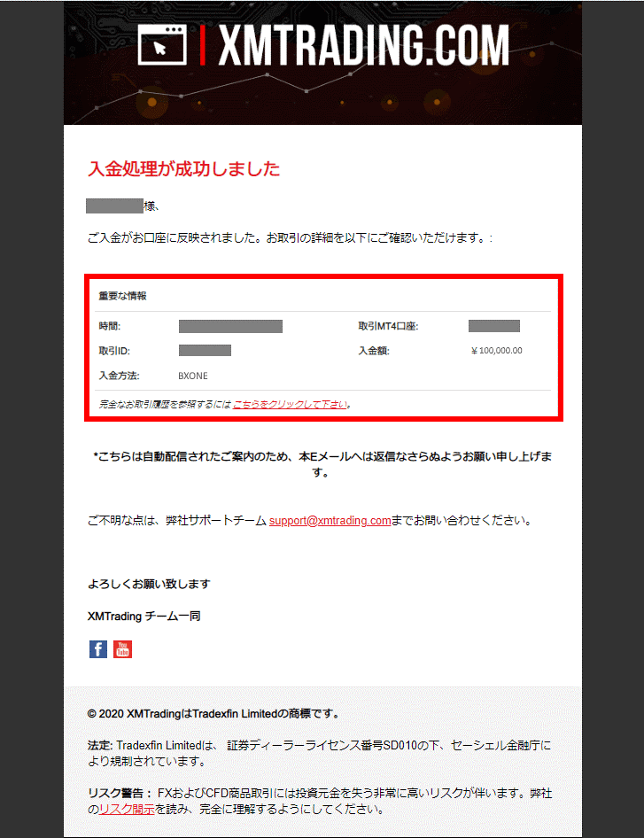Screen dimensions: 644x838
Task: Click the BXONE deposit method value
Action: tap(193, 376)
